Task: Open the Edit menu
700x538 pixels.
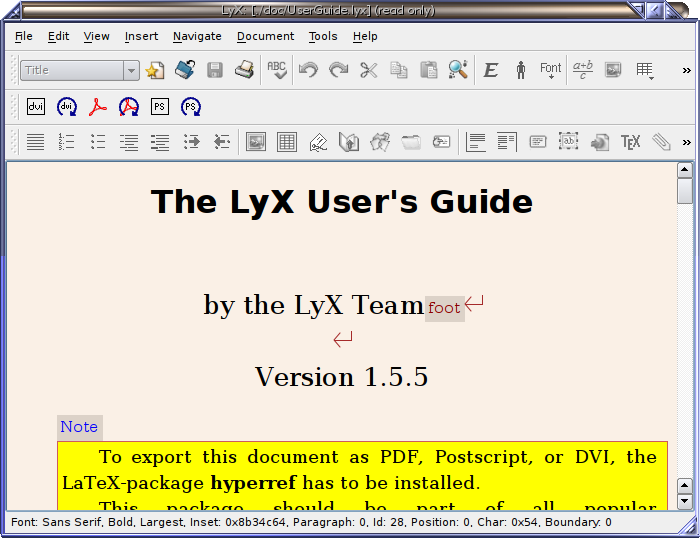Action: 58,36
